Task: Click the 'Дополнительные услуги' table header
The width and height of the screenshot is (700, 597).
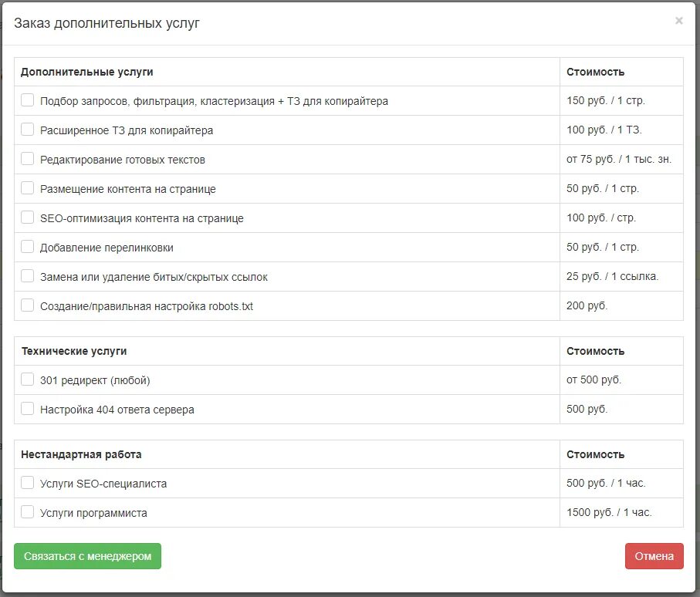Action: click(x=87, y=72)
